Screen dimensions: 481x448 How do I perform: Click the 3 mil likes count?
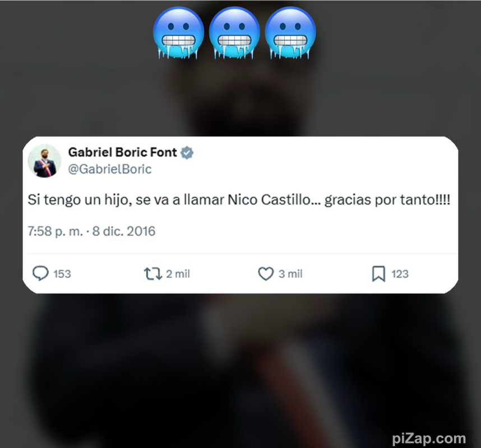coord(290,274)
